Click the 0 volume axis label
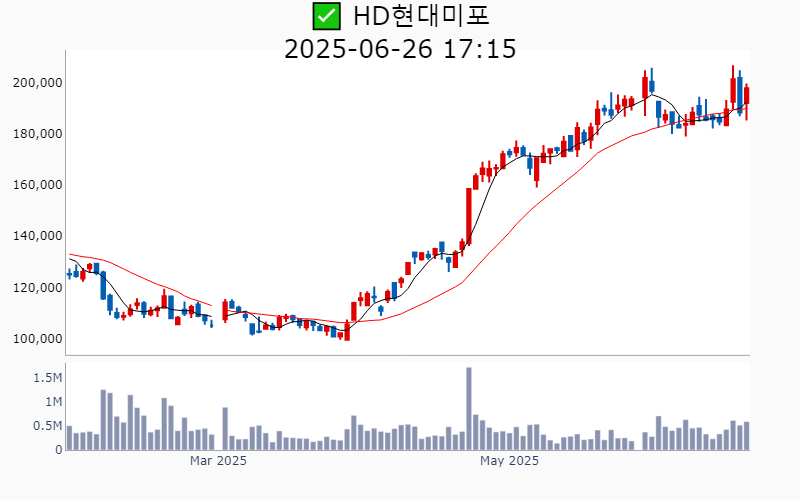This screenshot has height=500, width=800. click(x=59, y=450)
